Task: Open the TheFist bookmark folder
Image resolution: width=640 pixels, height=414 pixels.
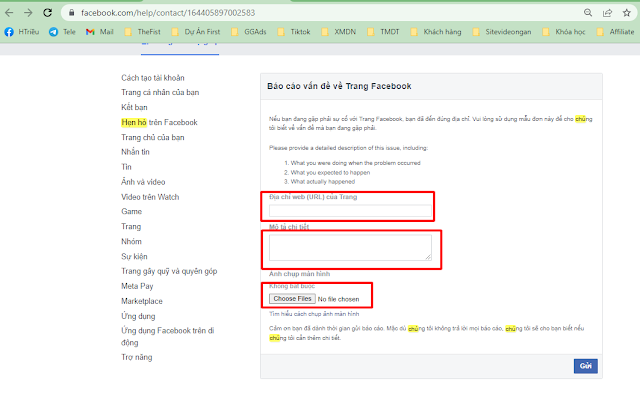Action: pos(142,32)
